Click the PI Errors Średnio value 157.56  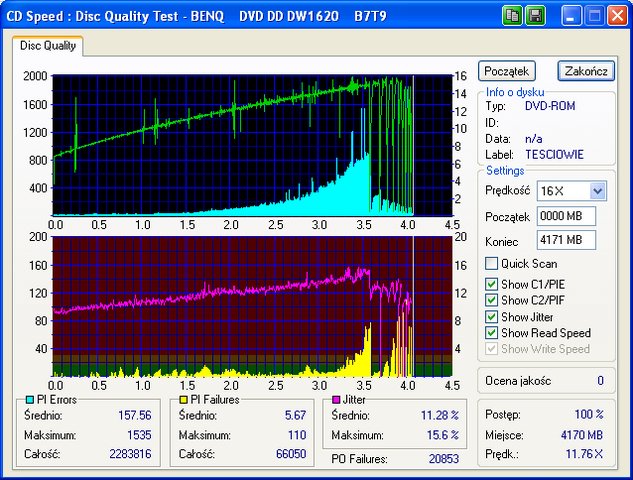pos(135,415)
